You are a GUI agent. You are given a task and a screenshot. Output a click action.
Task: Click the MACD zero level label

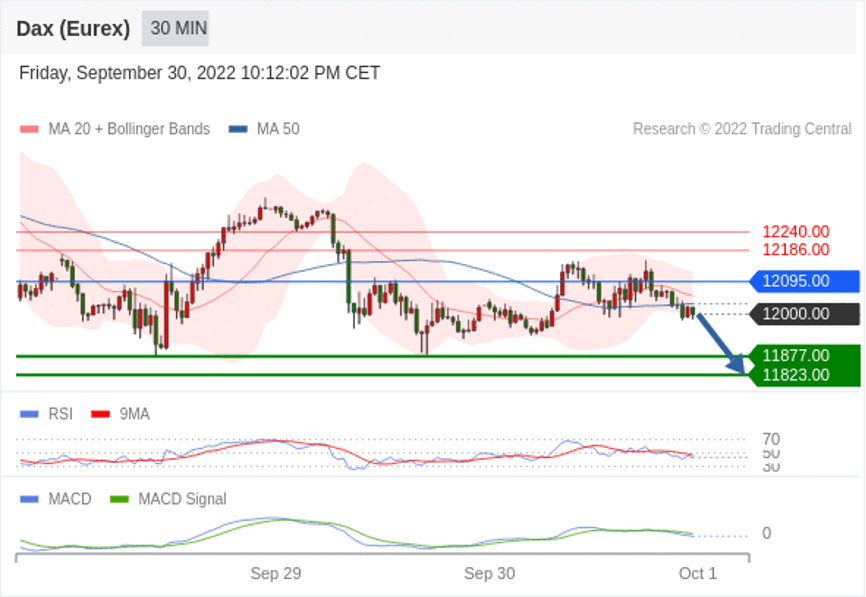coord(767,533)
